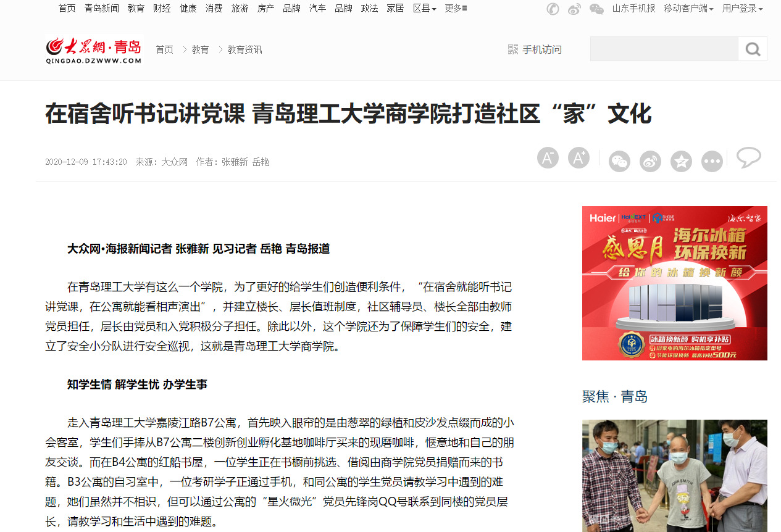781x532 pixels.
Task: Click the 教育资讯 breadcrumb link
Action: point(244,49)
